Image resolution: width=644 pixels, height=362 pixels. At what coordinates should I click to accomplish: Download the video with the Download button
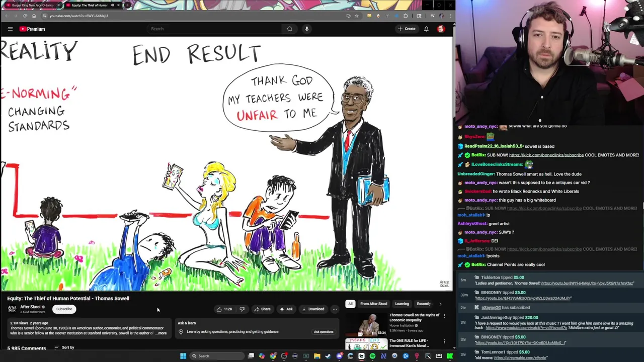pos(312,309)
